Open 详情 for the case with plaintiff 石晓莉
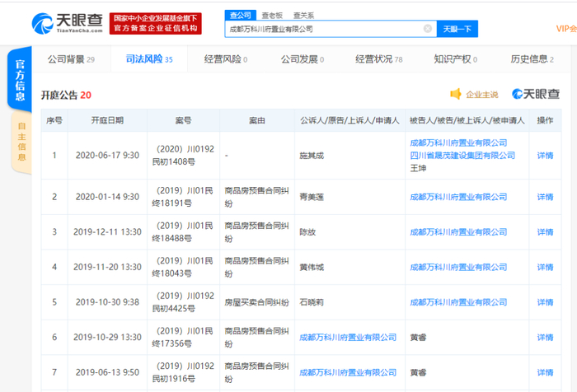The width and height of the screenshot is (577, 392). tap(545, 302)
